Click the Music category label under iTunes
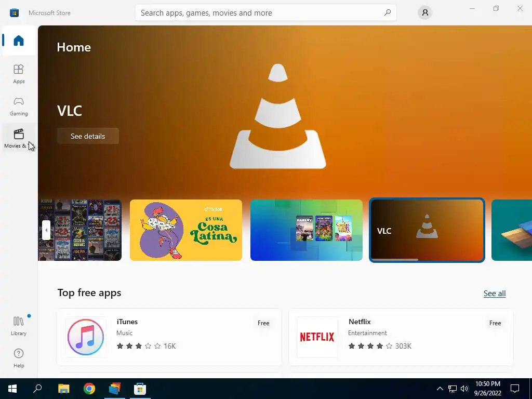Screen dimensions: 532x399 coord(125,333)
